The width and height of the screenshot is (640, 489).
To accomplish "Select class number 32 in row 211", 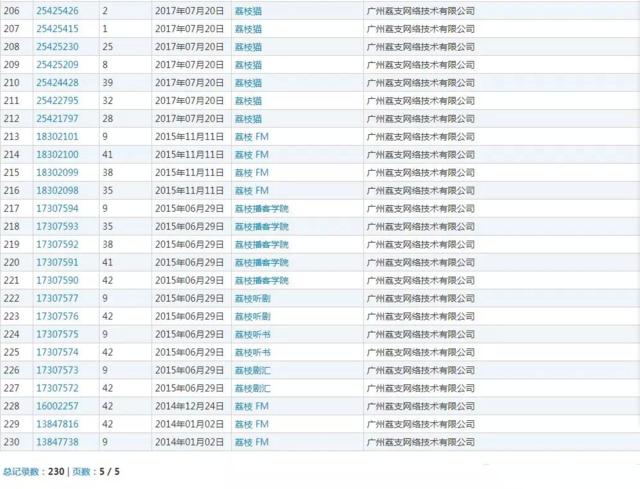I will pyautogui.click(x=108, y=101).
